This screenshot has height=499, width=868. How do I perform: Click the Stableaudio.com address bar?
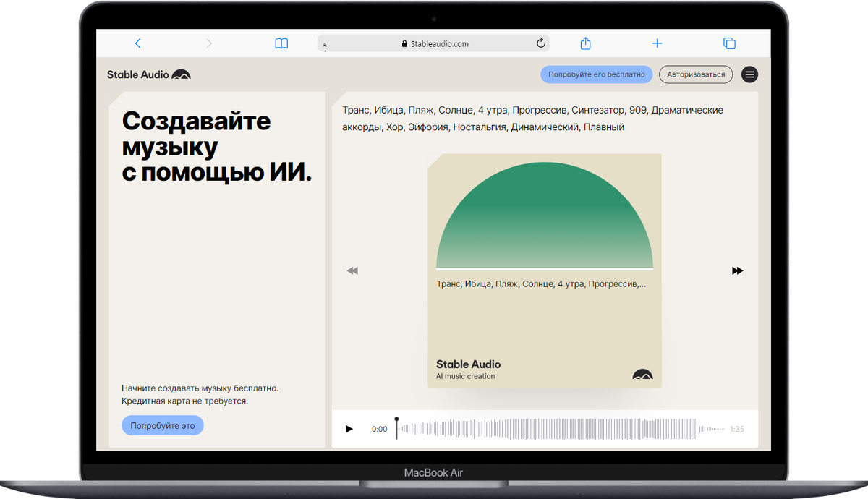click(x=433, y=43)
